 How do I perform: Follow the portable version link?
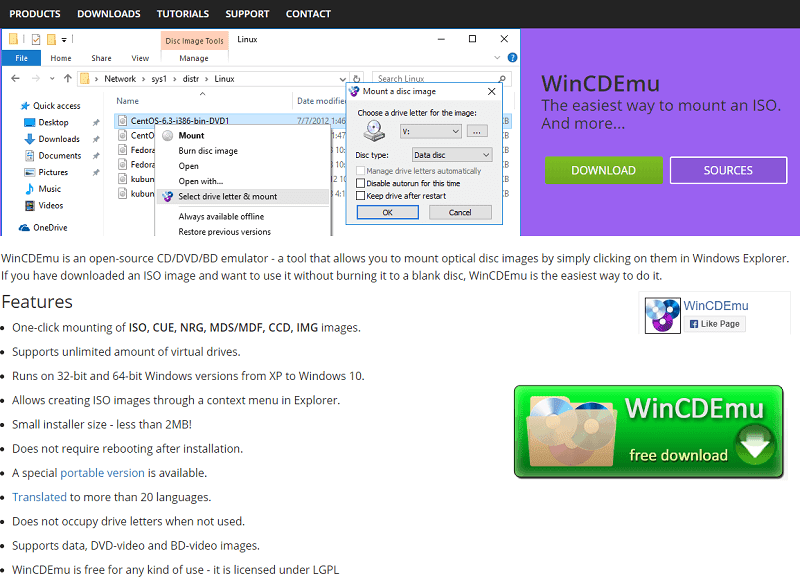click(103, 472)
